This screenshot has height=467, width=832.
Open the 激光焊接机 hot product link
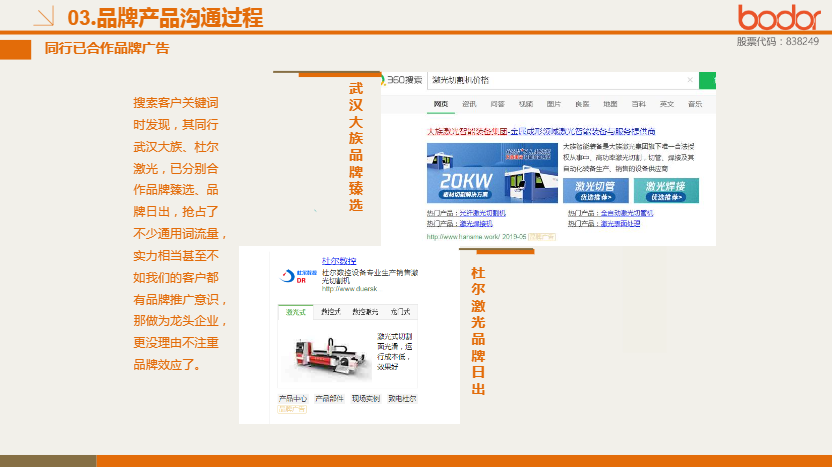point(476,223)
